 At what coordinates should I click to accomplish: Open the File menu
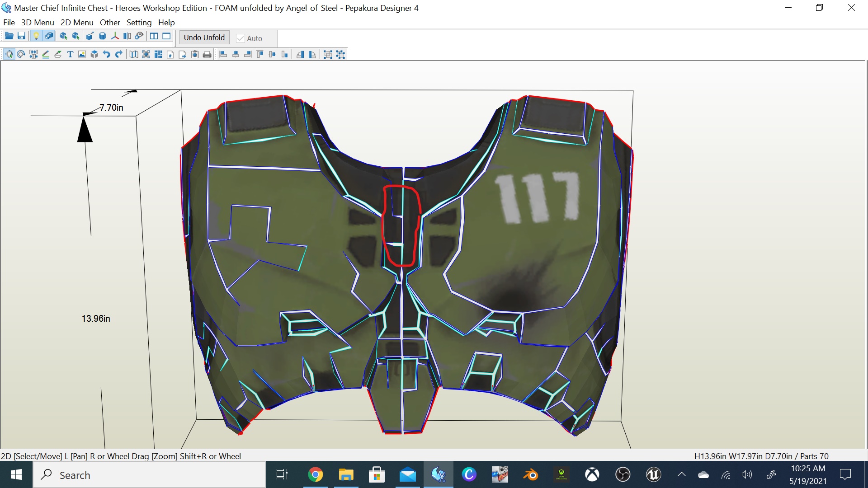9,23
